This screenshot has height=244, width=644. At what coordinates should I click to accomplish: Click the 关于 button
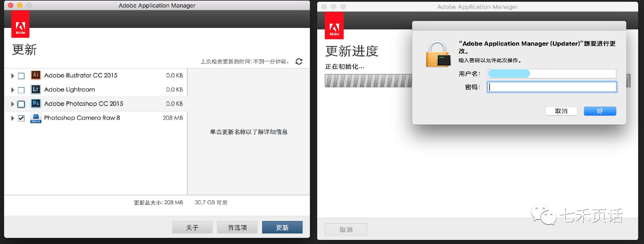pos(192,227)
